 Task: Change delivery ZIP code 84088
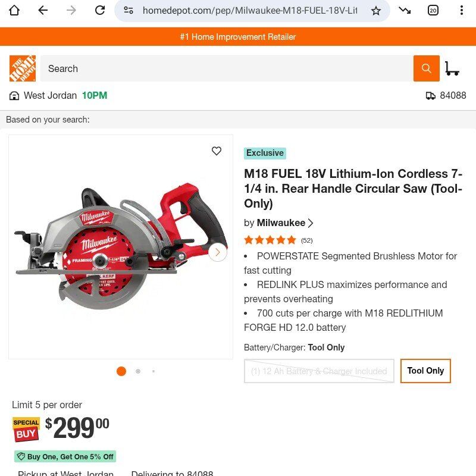click(446, 96)
